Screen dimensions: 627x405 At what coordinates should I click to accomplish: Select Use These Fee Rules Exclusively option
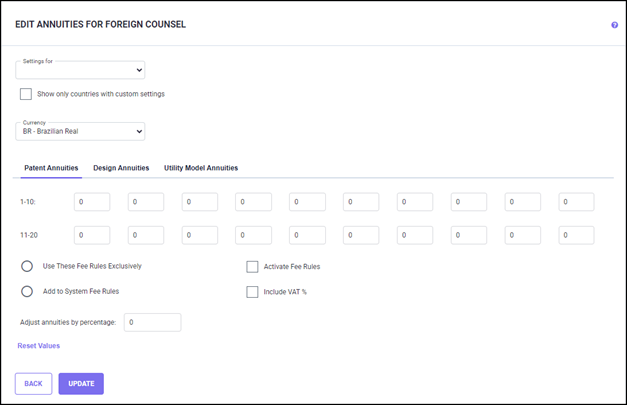pos(27,267)
